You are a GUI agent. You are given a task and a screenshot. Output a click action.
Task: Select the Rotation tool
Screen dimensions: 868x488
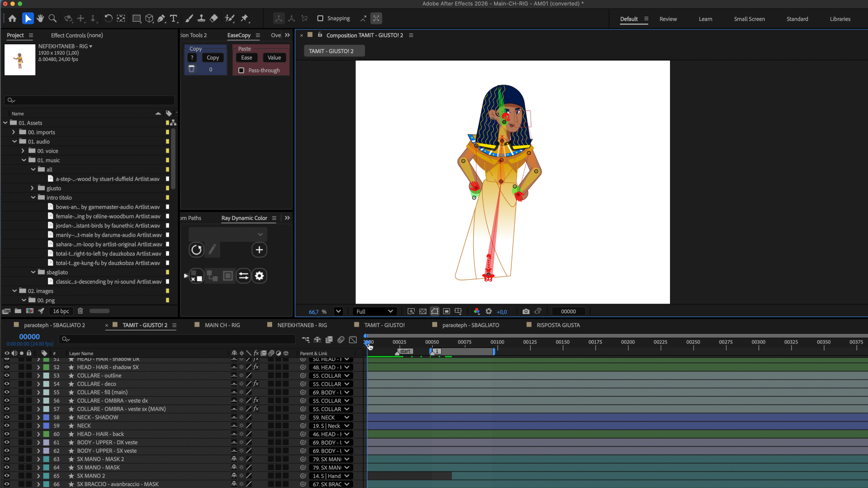[x=108, y=19]
